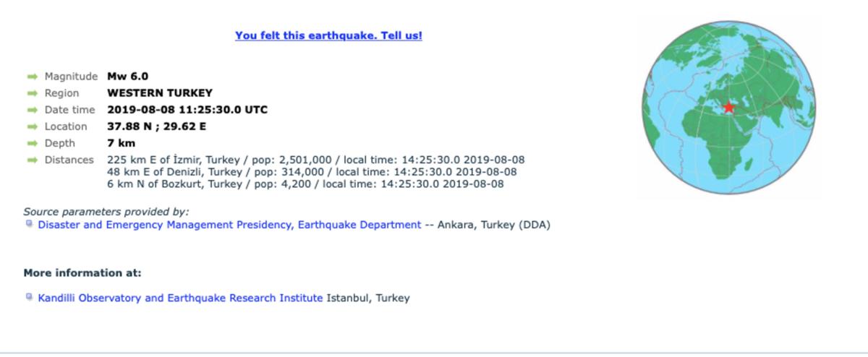Screen dimensions: 868x357
Task: Click the green arrow beside Depth
Action: (x=32, y=143)
